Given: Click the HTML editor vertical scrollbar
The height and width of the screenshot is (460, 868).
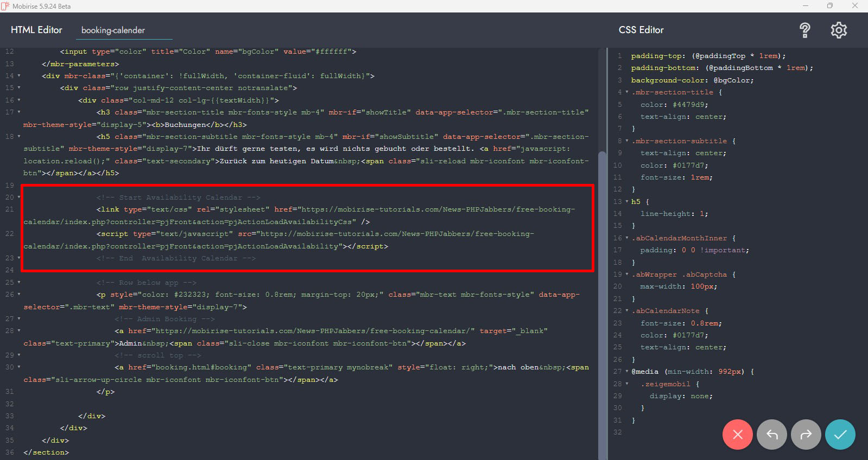Looking at the screenshot, I should click(x=602, y=271).
